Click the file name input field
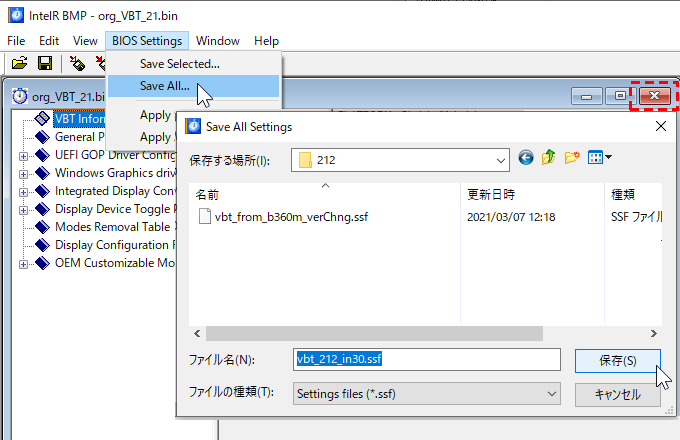The width and height of the screenshot is (680, 440). point(426,360)
